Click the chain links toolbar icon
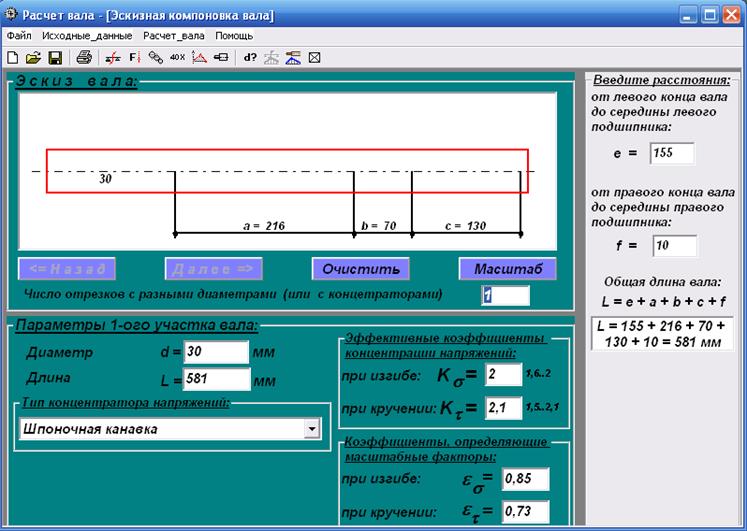 click(x=156, y=58)
